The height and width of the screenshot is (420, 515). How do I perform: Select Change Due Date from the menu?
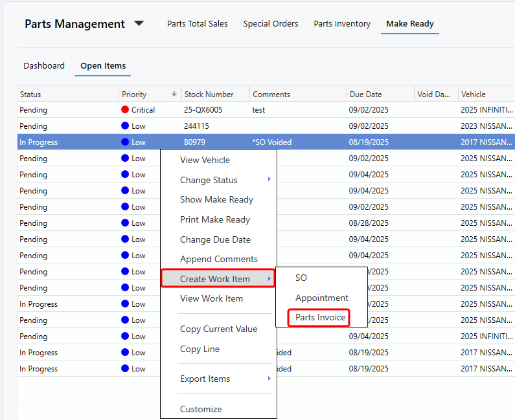[215, 239]
